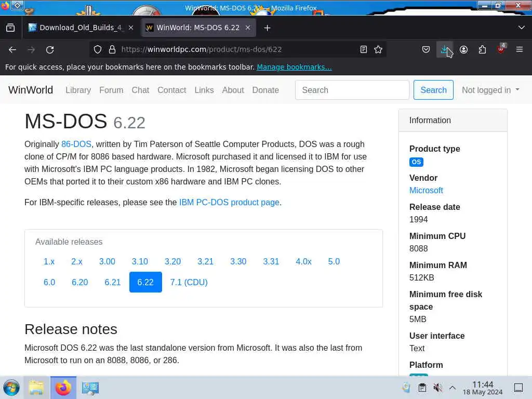The image size is (532, 399).
Task: Select release 3.31
Action: pyautogui.click(x=271, y=262)
